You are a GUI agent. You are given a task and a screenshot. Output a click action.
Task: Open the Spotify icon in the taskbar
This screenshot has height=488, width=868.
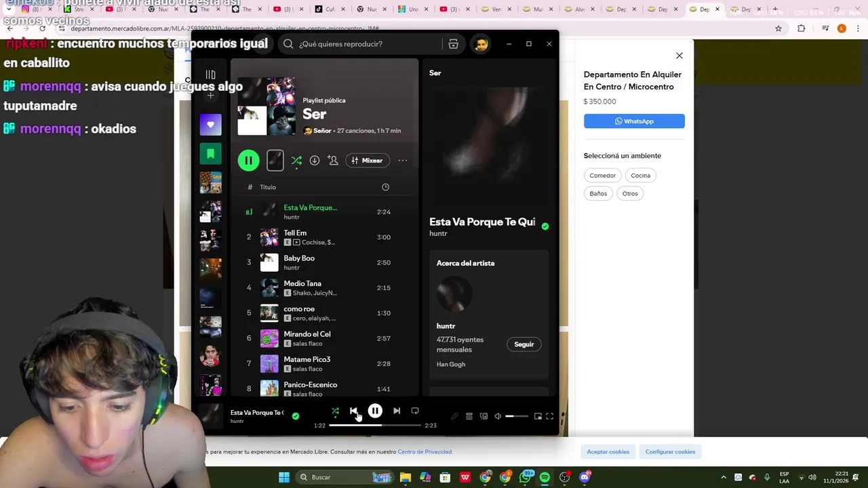coord(545,477)
